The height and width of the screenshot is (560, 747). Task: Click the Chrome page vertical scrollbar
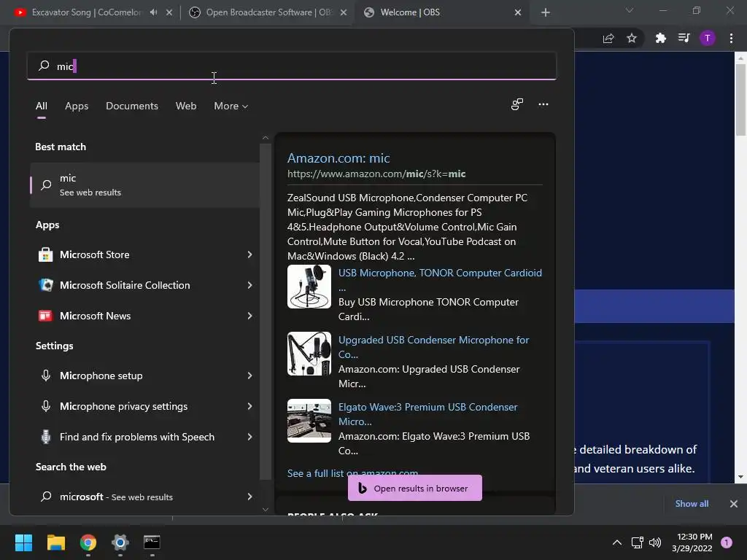(x=740, y=100)
